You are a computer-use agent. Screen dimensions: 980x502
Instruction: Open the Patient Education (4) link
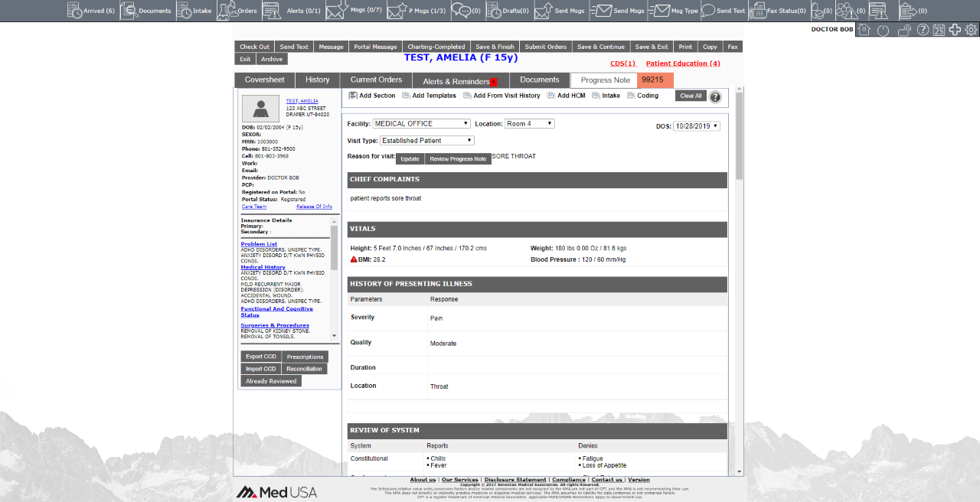point(682,63)
